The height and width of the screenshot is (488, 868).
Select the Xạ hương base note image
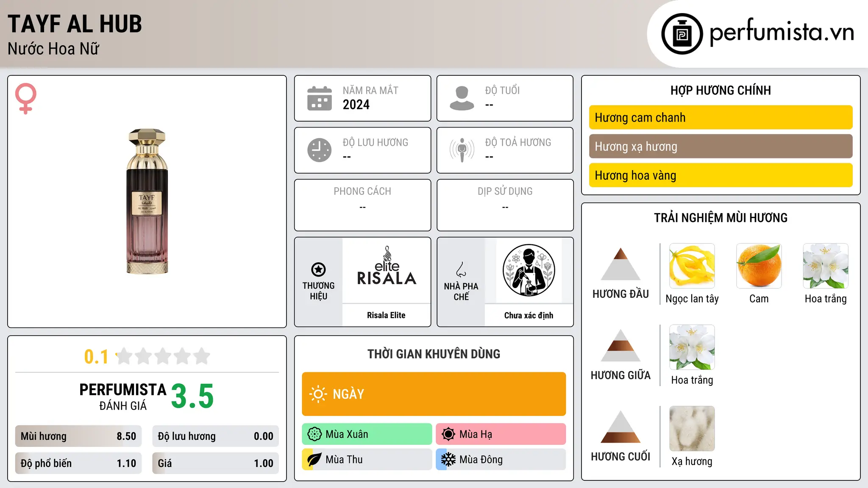692,429
